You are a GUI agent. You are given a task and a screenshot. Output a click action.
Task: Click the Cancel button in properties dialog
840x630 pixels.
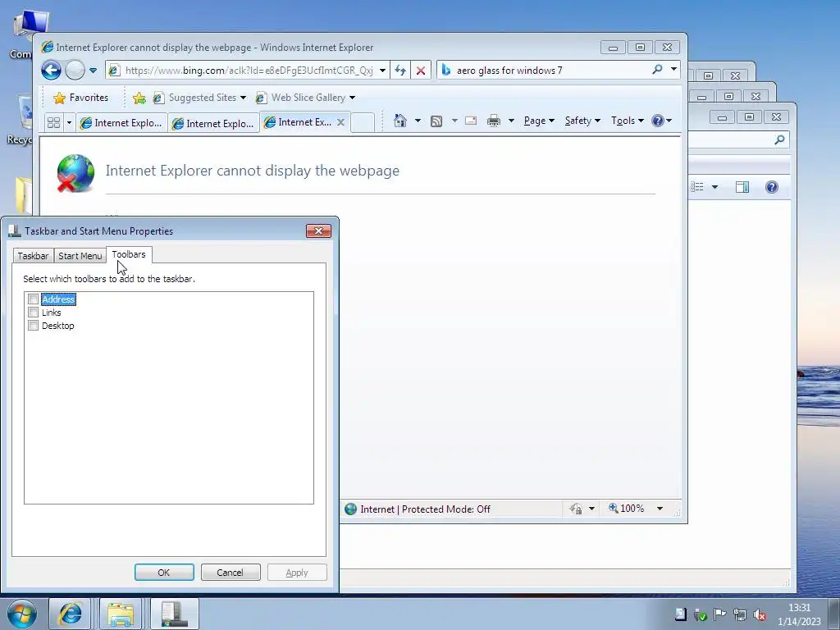click(x=231, y=572)
